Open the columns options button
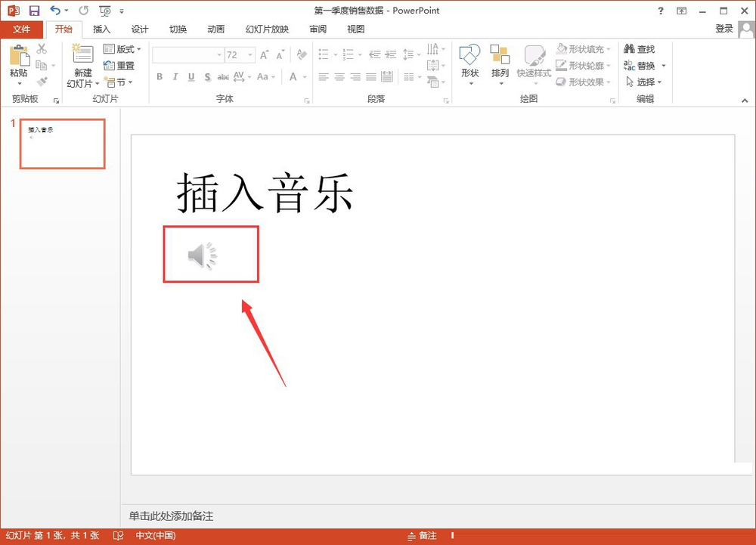 click(412, 76)
